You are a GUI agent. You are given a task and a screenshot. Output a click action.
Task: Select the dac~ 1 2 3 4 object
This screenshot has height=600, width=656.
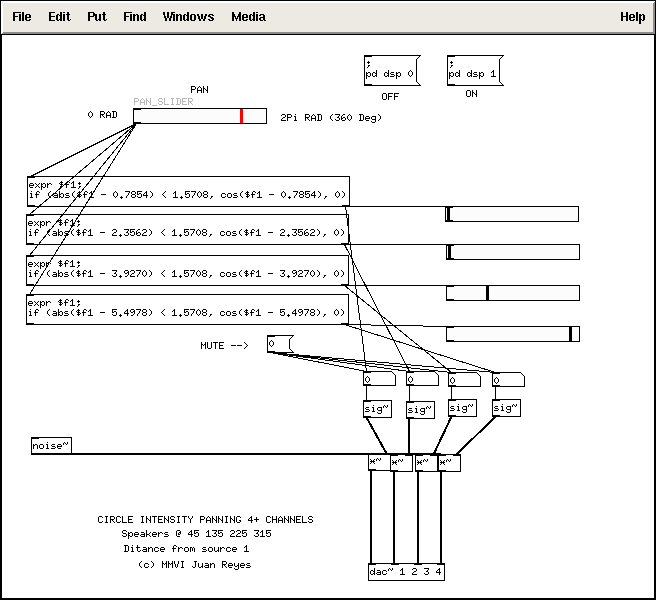[x=405, y=572]
